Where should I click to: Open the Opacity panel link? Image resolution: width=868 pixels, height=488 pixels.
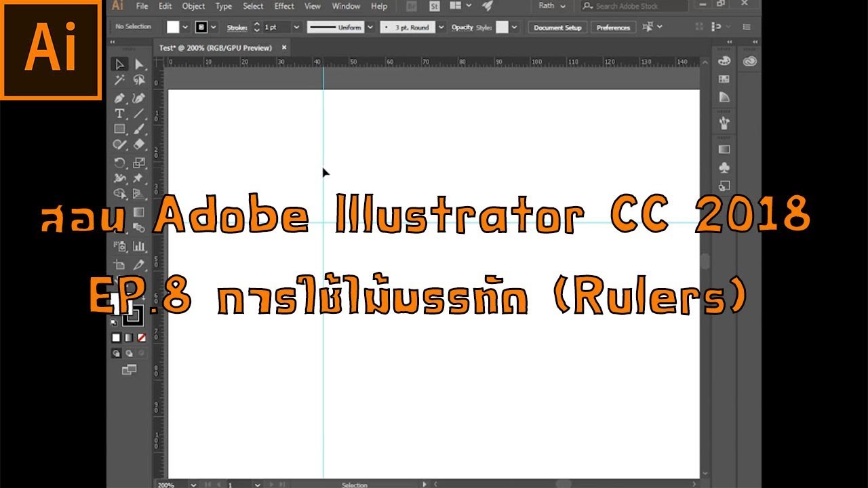[x=462, y=28]
